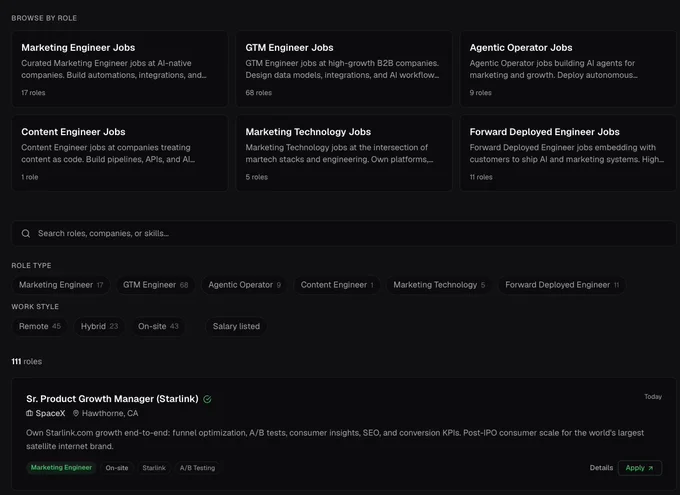Click the SpaceX company briefcase icon
680x495 pixels.
point(29,413)
